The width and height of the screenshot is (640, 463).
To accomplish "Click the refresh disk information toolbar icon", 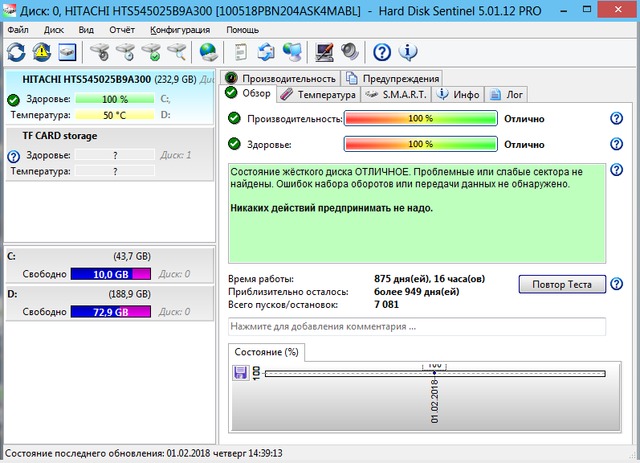I will coord(18,51).
